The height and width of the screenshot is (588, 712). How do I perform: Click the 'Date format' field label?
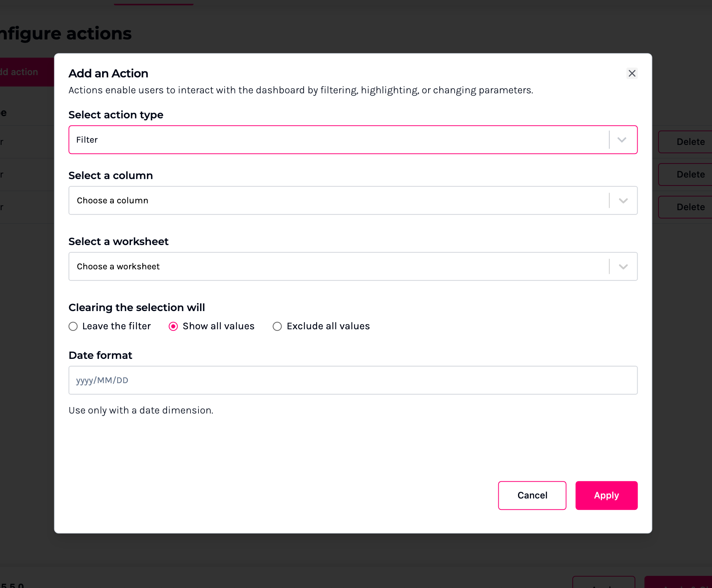(100, 355)
